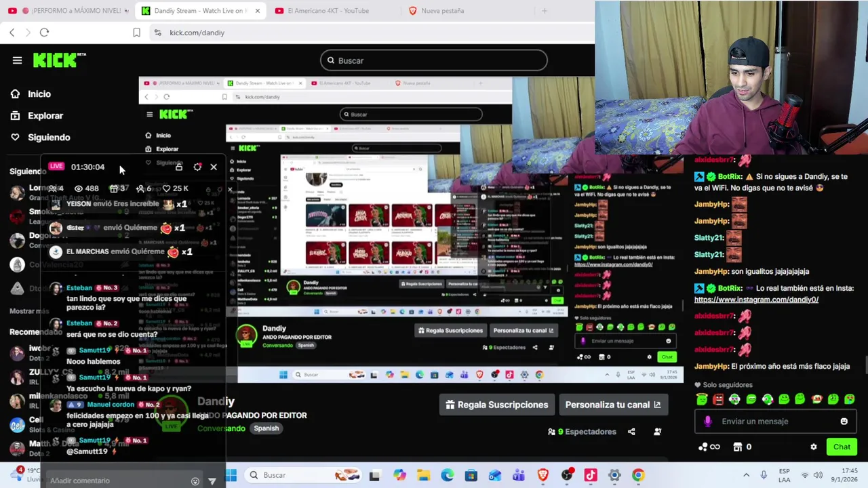Screen dimensions: 868x488
Task: Focus the Kick Buscar search field
Action: (x=434, y=60)
